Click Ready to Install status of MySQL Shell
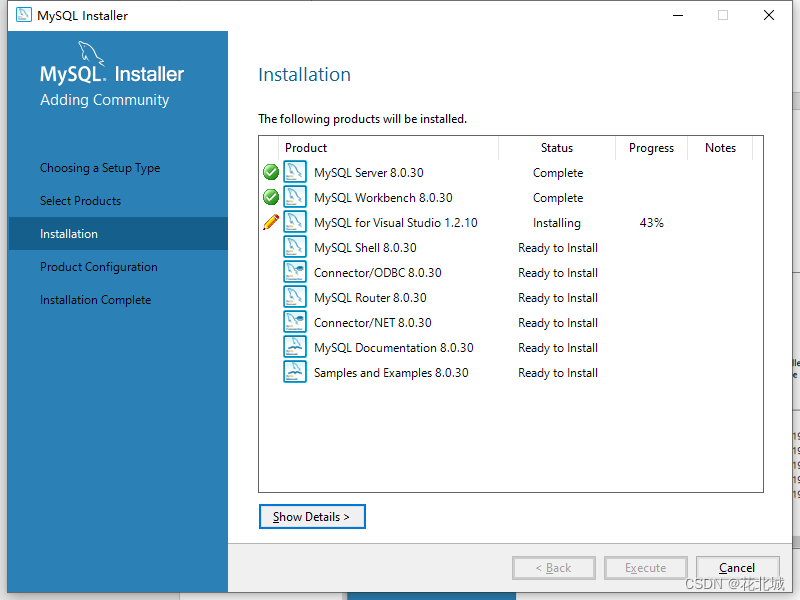Viewport: 800px width, 600px height. pos(558,248)
